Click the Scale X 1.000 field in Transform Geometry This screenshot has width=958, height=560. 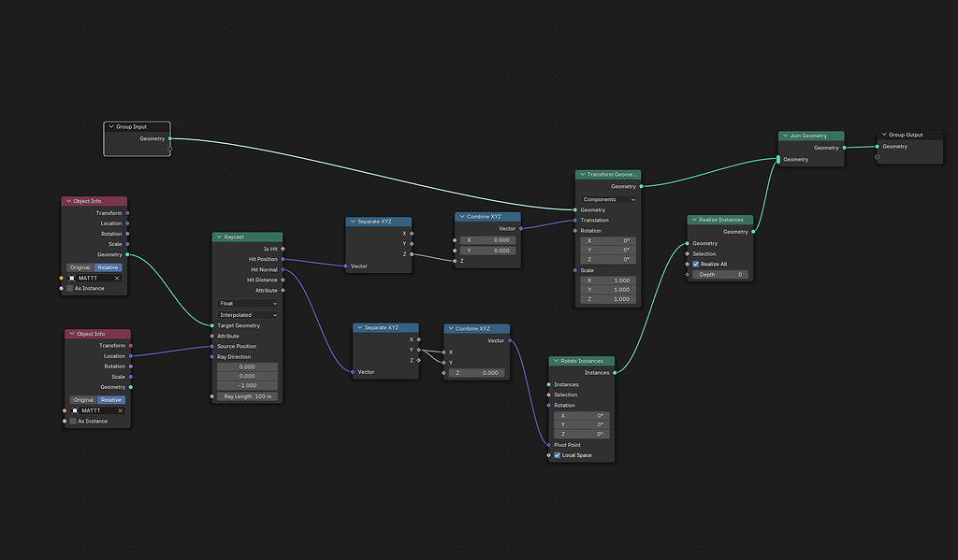pyautogui.click(x=608, y=280)
